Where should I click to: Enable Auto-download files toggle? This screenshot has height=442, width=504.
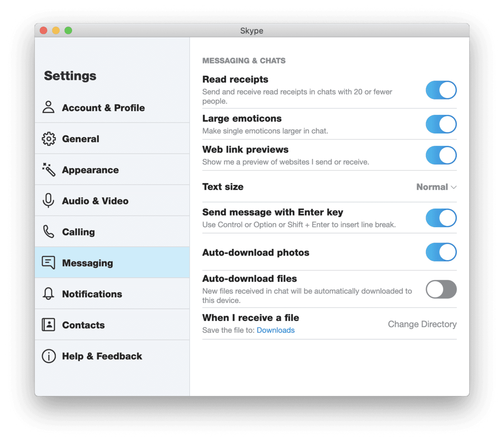(x=441, y=289)
